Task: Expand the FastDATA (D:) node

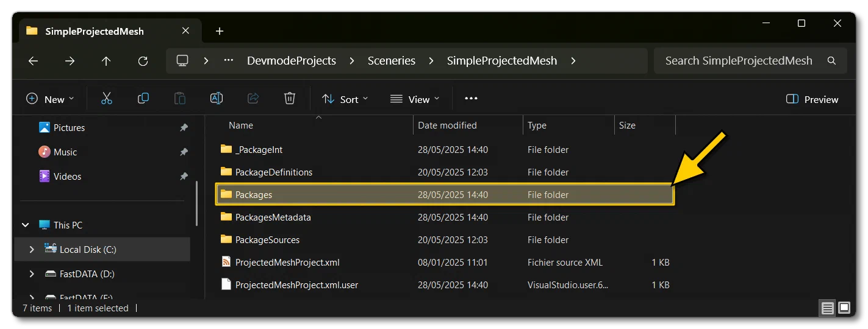Action: tap(32, 274)
